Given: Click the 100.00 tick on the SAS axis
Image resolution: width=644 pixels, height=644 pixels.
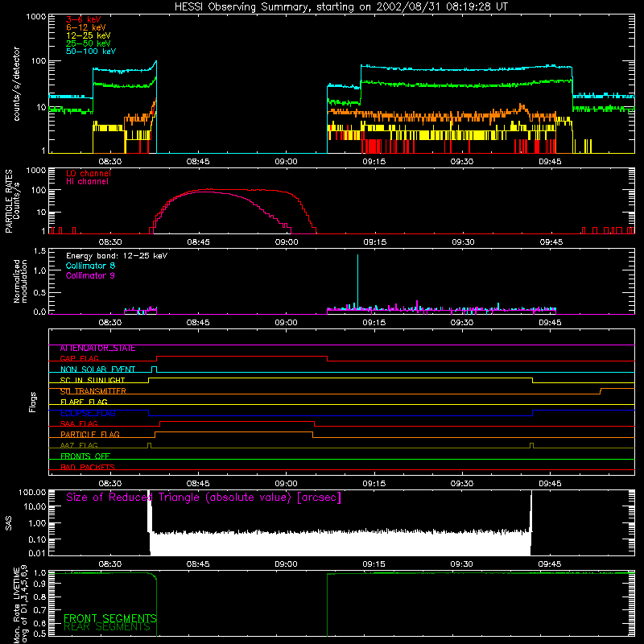Looking at the screenshot, I should pos(32,493).
